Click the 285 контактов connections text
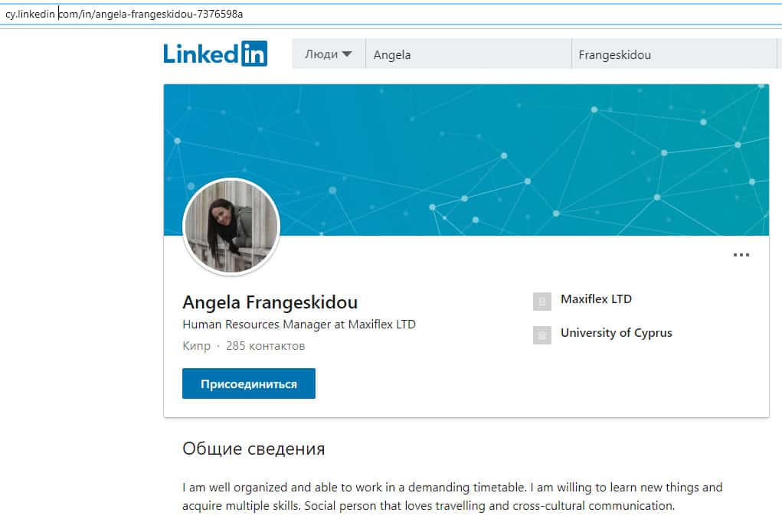Image resolution: width=782 pixels, height=532 pixels. click(265, 346)
